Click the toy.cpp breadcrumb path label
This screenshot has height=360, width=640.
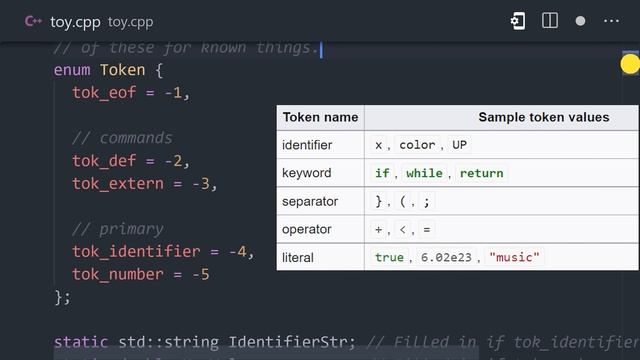click(131, 22)
